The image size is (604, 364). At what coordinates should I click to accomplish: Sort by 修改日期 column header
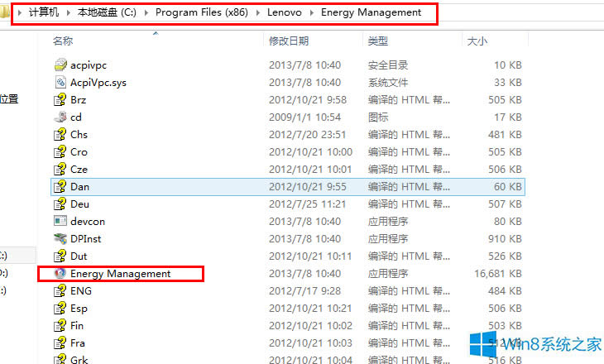tap(289, 41)
